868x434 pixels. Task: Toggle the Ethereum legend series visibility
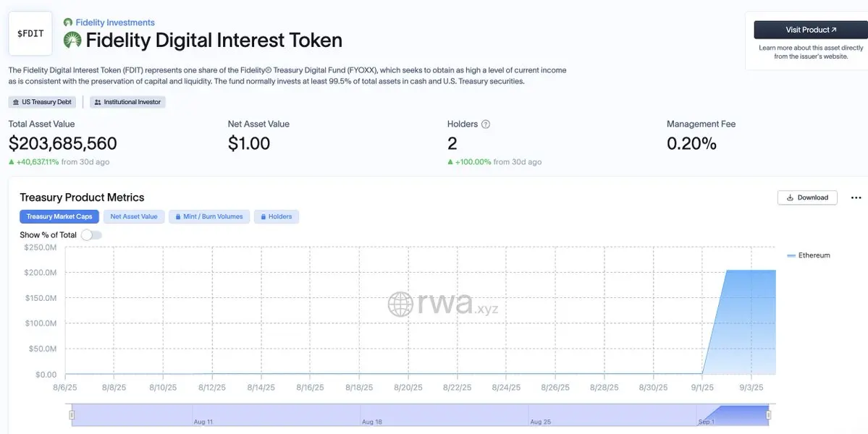point(808,255)
